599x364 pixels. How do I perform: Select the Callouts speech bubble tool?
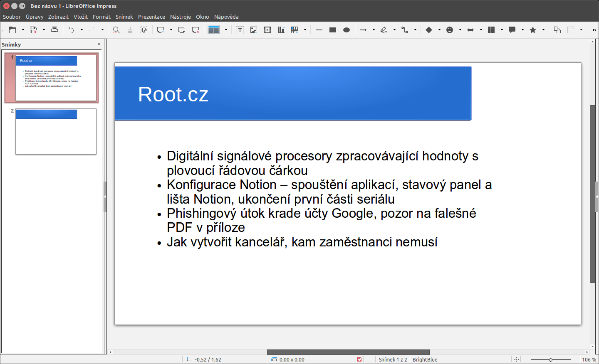coord(512,30)
